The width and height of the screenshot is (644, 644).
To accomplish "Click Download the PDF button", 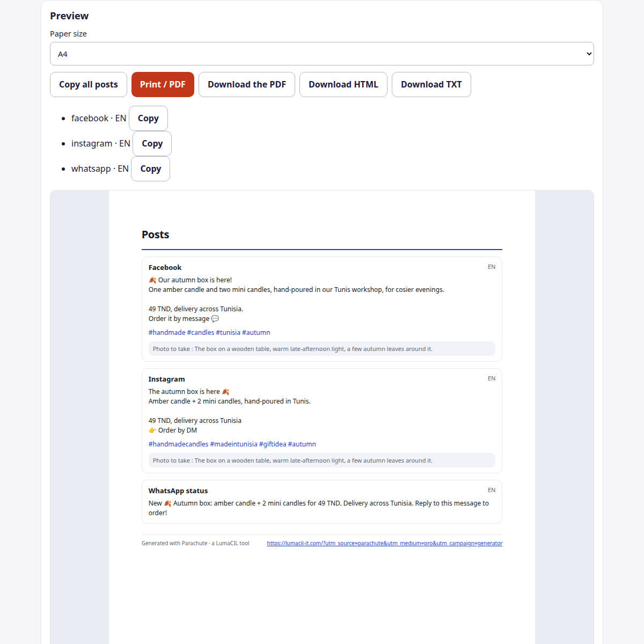I will pyautogui.click(x=247, y=84).
